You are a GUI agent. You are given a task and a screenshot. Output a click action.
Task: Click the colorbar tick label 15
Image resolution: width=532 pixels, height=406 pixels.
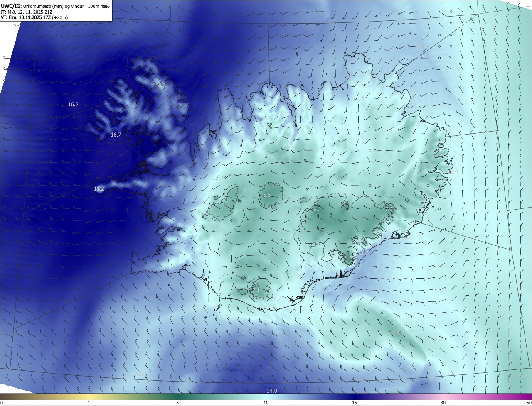pos(355,403)
